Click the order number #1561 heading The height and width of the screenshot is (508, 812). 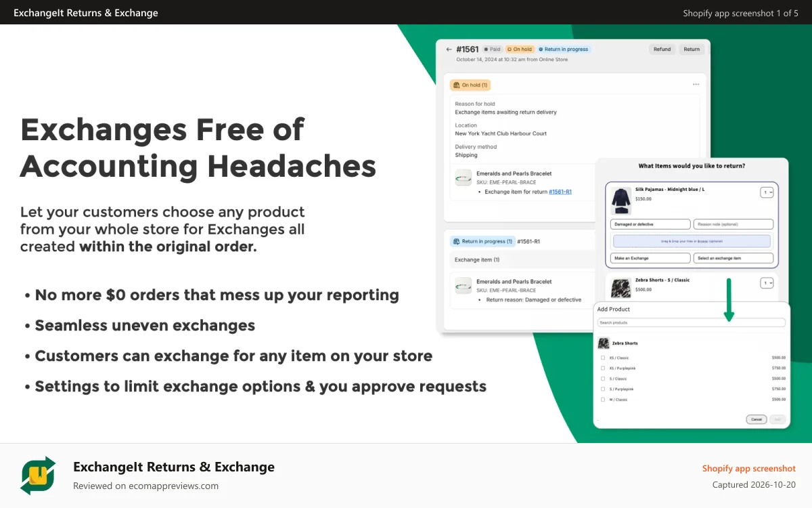[468, 49]
